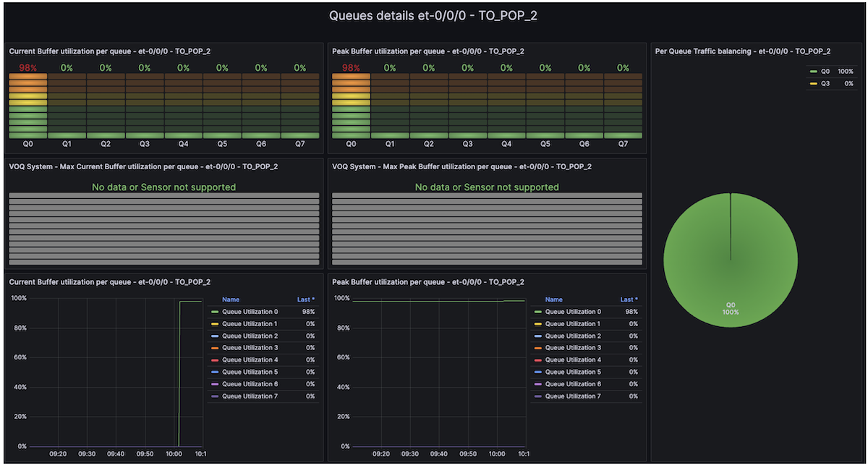The width and height of the screenshot is (868, 468).
Task: Click the dashboard title Queues details et-0/0/0
Action: pyautogui.click(x=434, y=15)
